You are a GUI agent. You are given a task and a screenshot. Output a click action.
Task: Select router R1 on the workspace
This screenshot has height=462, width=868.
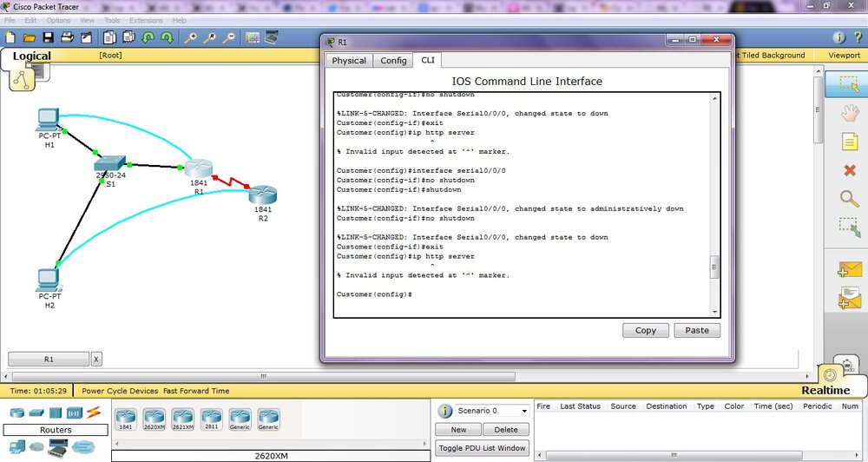point(198,168)
